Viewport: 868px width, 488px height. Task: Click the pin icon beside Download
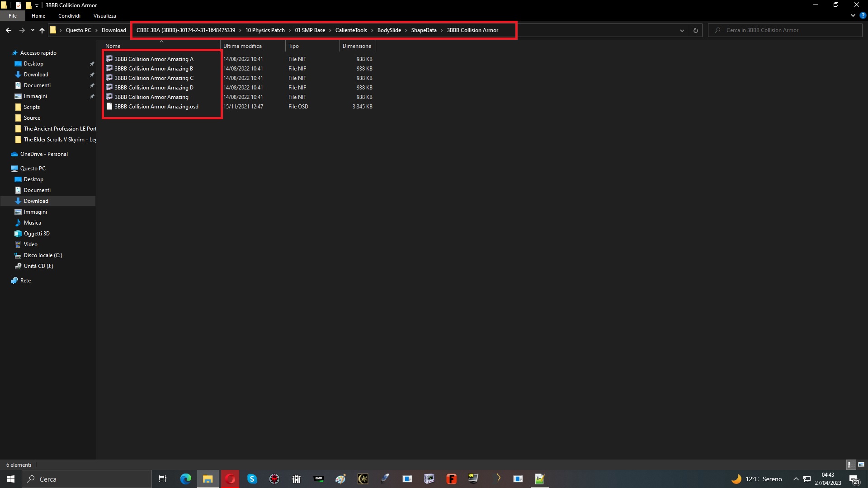click(x=92, y=75)
